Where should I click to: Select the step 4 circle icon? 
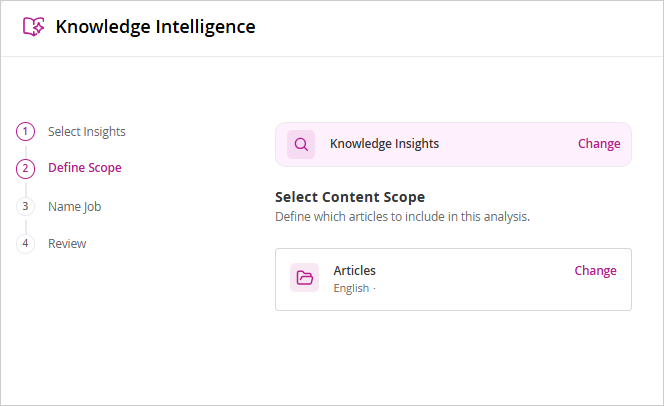[x=25, y=243]
